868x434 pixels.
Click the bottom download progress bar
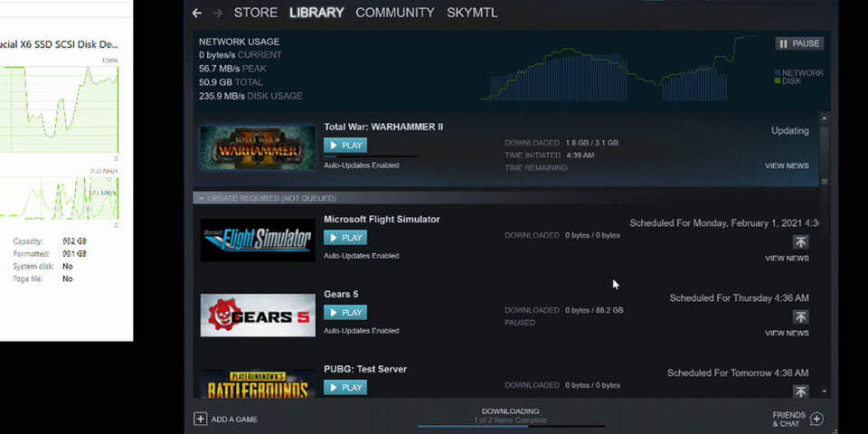(510, 426)
